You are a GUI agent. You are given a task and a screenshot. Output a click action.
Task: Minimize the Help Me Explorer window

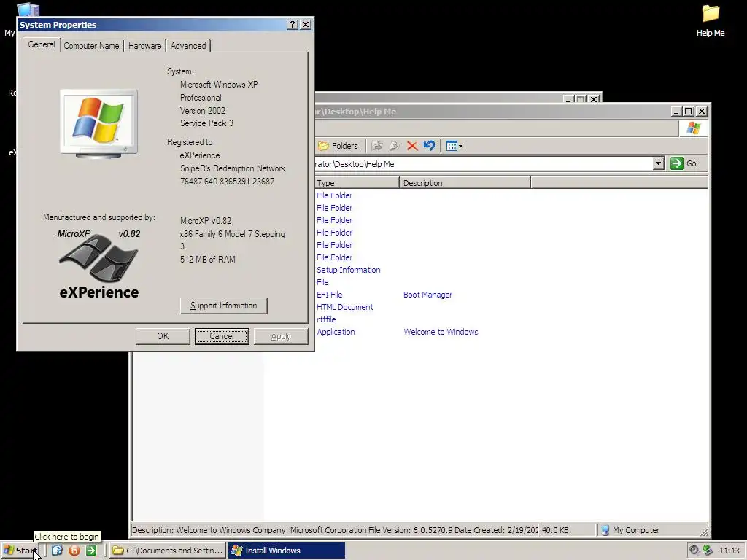[676, 112]
